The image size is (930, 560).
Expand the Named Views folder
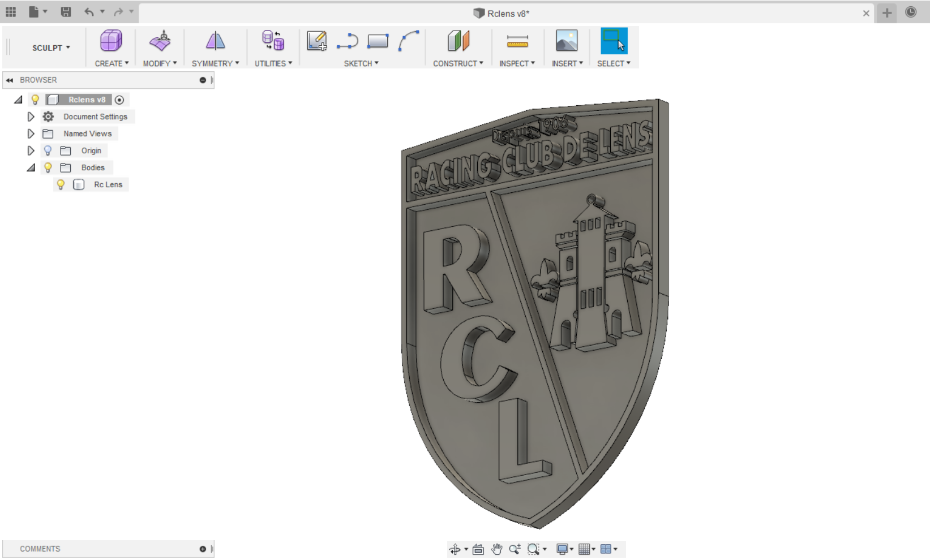tap(31, 133)
